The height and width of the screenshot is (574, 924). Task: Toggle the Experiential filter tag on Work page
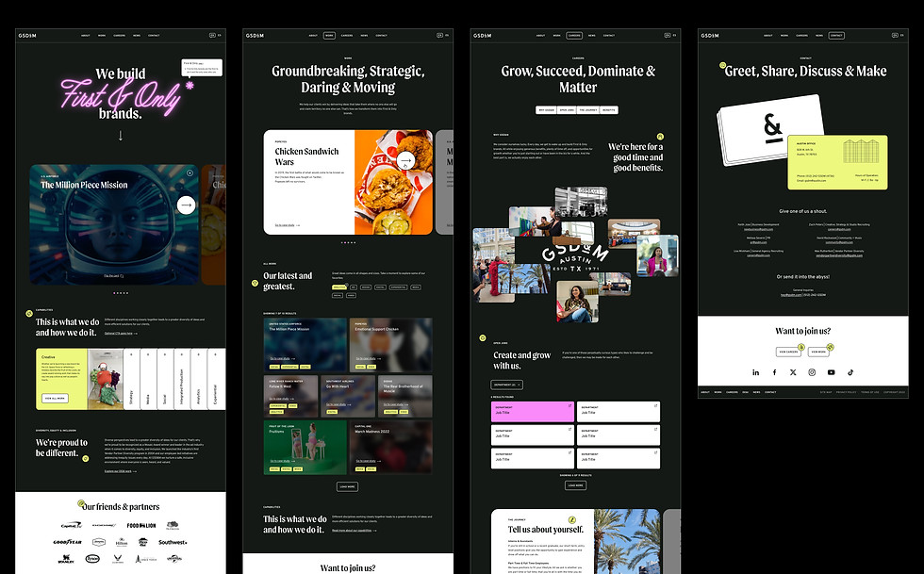tap(398, 287)
